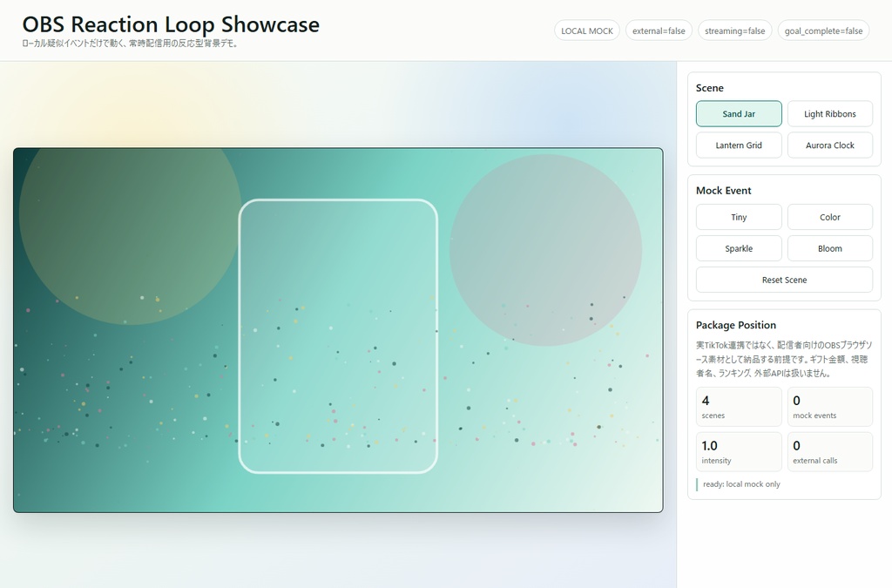
Task: Fire the Color mock event
Action: pos(830,217)
